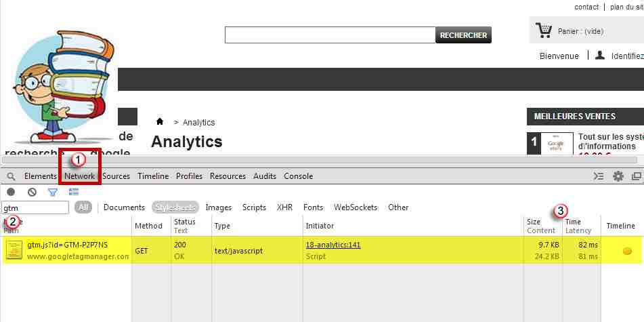Click the network filter text field
The height and width of the screenshot is (322, 644).
[35, 207]
